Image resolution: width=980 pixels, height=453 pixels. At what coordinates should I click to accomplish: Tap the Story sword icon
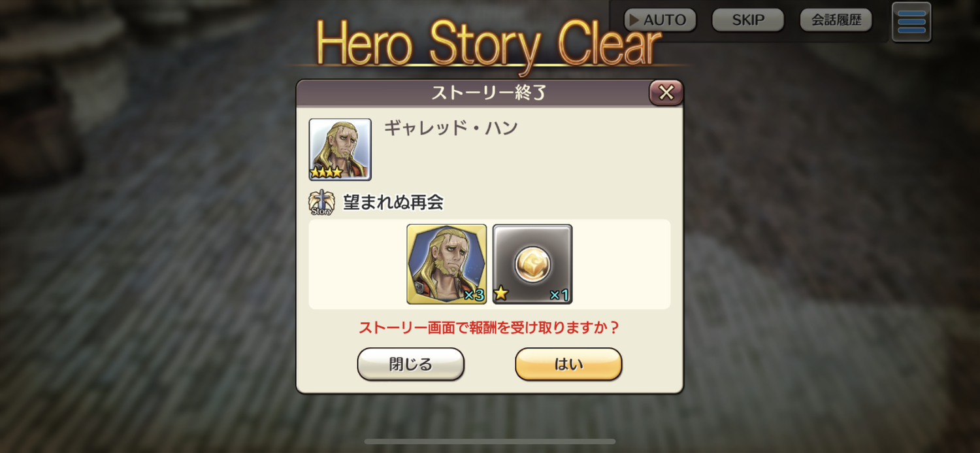pyautogui.click(x=321, y=203)
